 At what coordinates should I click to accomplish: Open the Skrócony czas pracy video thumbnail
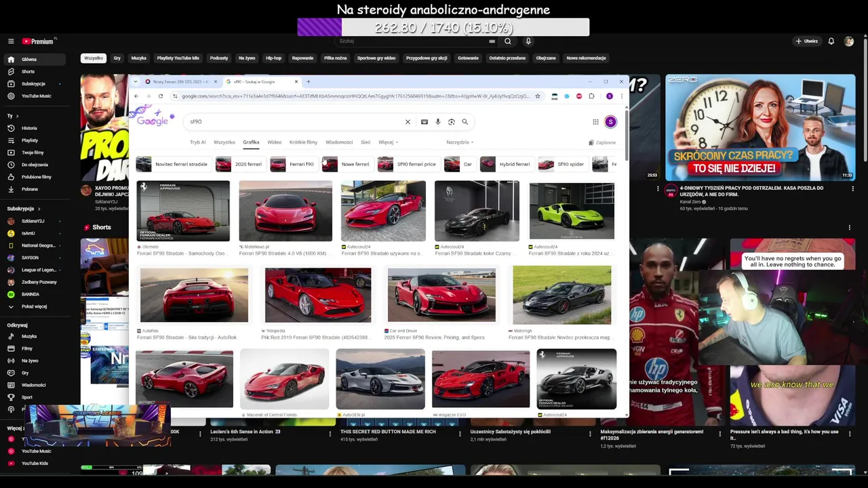pos(760,127)
